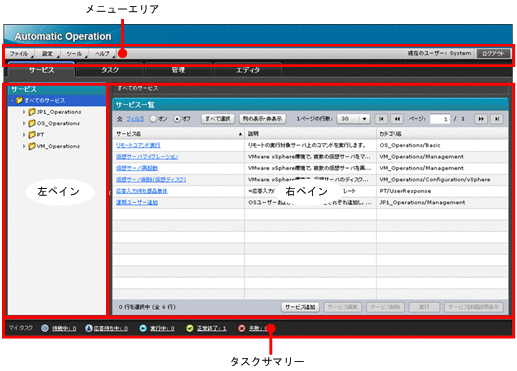Switch to the タスク tab
This screenshot has height=371, width=517.
[110, 70]
